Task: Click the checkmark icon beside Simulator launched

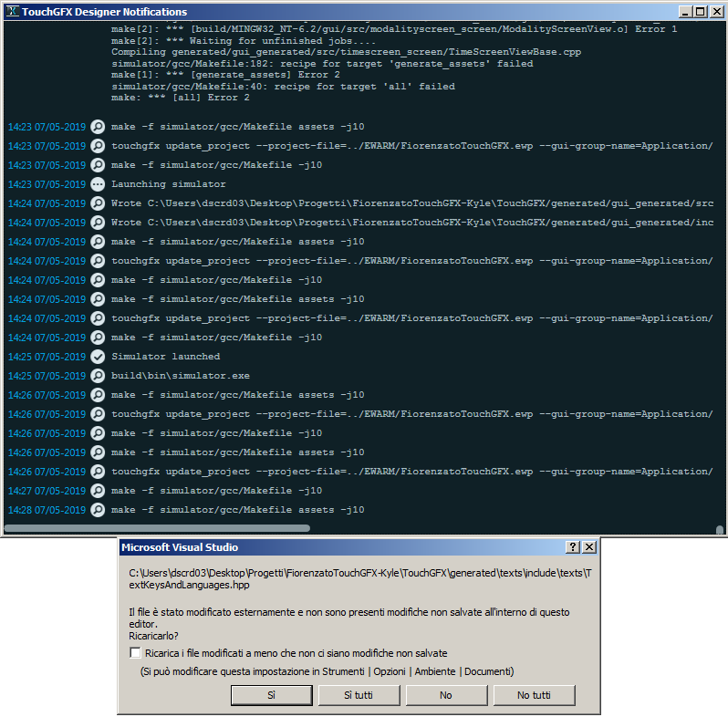Action: point(98,357)
